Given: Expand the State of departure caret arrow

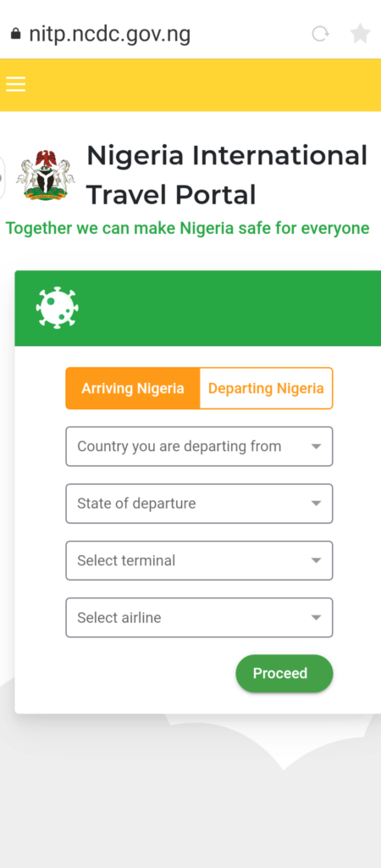Looking at the screenshot, I should (317, 504).
